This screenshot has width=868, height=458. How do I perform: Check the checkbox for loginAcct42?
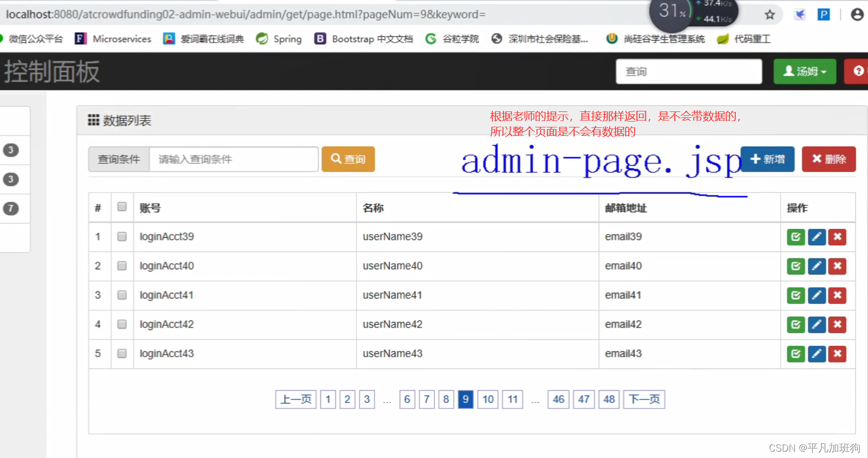[122, 325]
